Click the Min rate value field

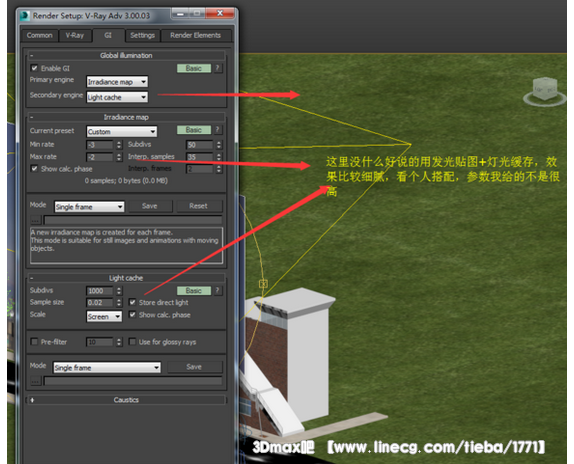click(100, 145)
